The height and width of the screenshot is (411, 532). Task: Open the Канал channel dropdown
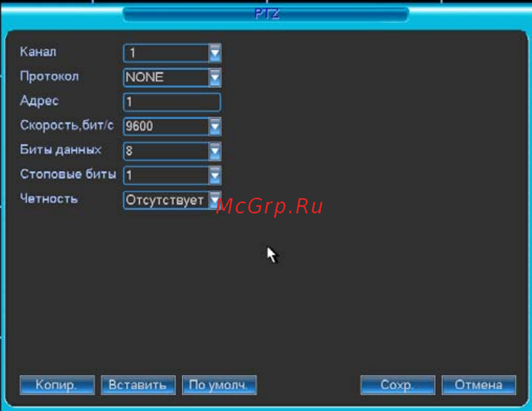172,53
